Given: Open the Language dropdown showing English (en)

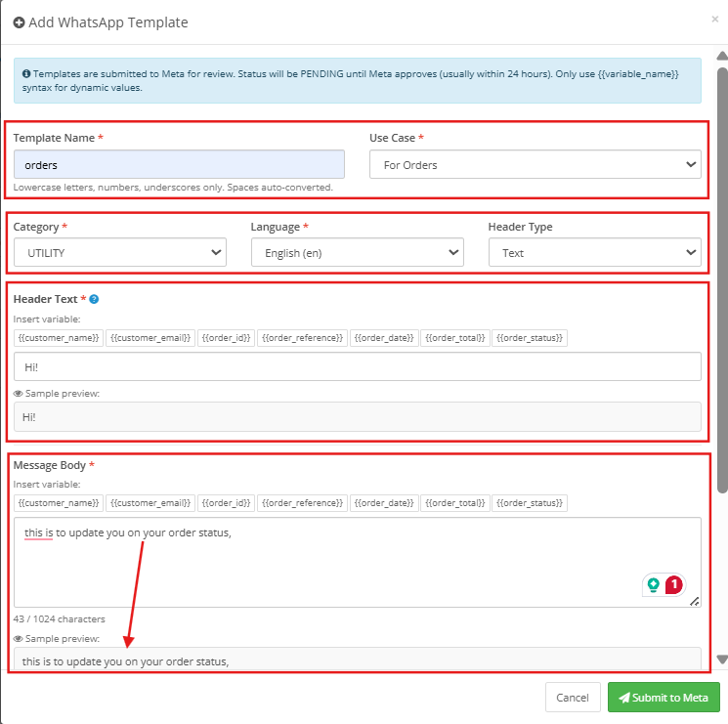Looking at the screenshot, I should 357,252.
